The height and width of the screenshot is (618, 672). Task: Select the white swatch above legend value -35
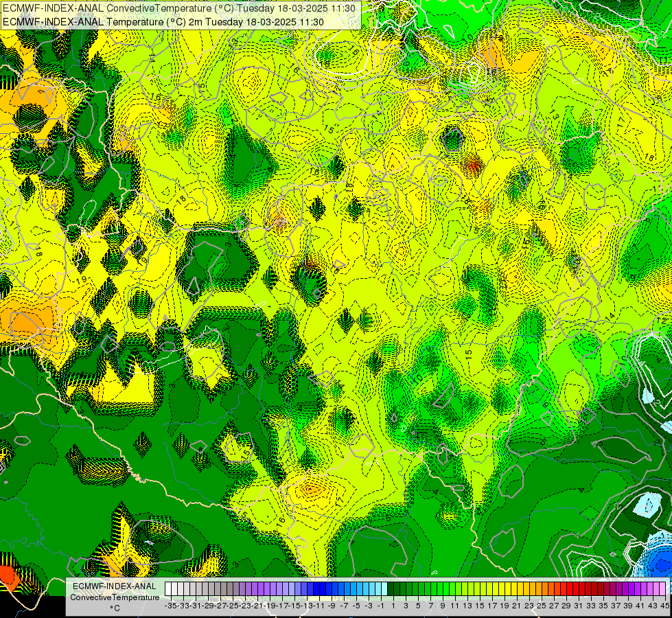click(168, 589)
